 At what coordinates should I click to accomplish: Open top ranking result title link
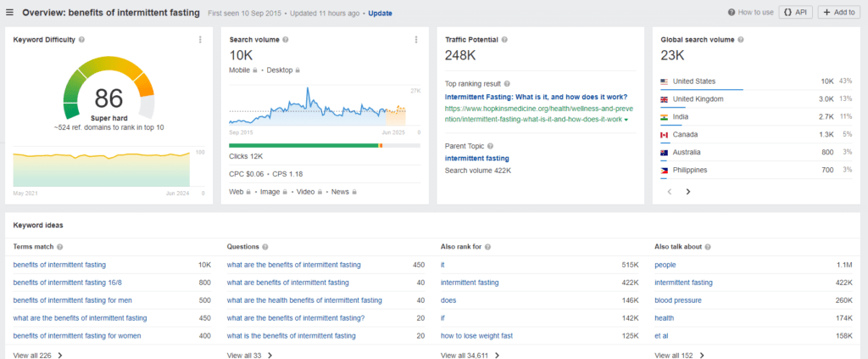[x=536, y=97]
